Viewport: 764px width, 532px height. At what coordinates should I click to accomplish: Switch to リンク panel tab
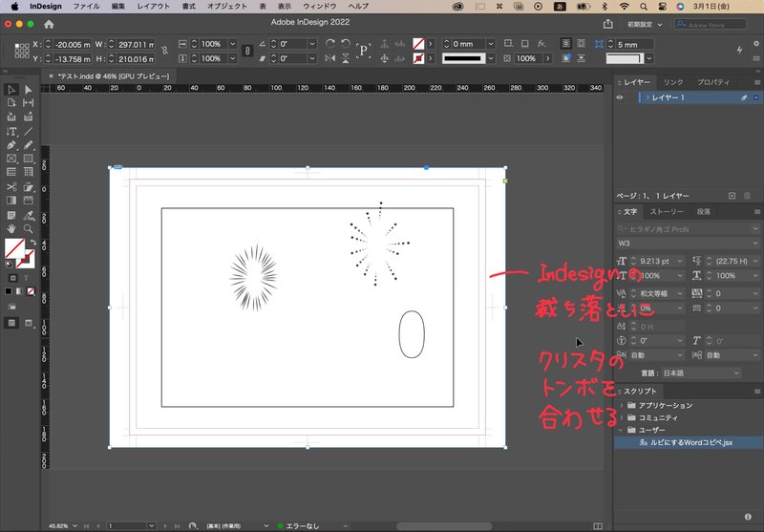[673, 82]
